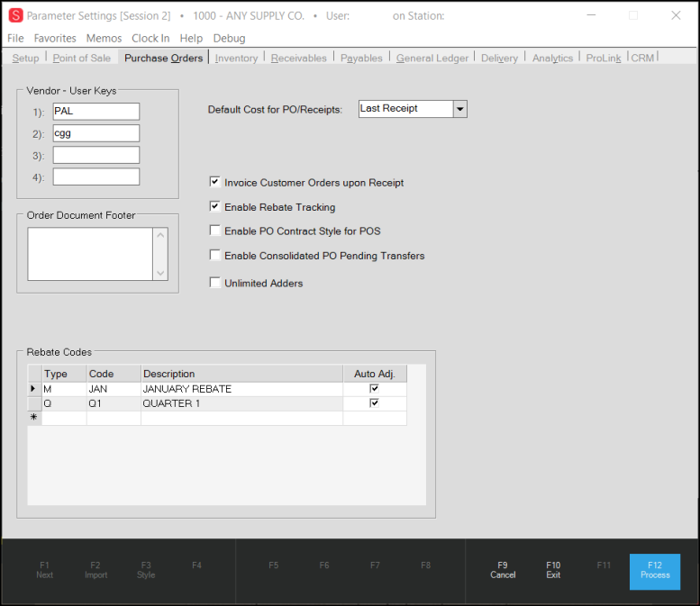Toggle Auto Adj. checkbox for QUARTER 1
The height and width of the screenshot is (606, 700).
coord(374,403)
